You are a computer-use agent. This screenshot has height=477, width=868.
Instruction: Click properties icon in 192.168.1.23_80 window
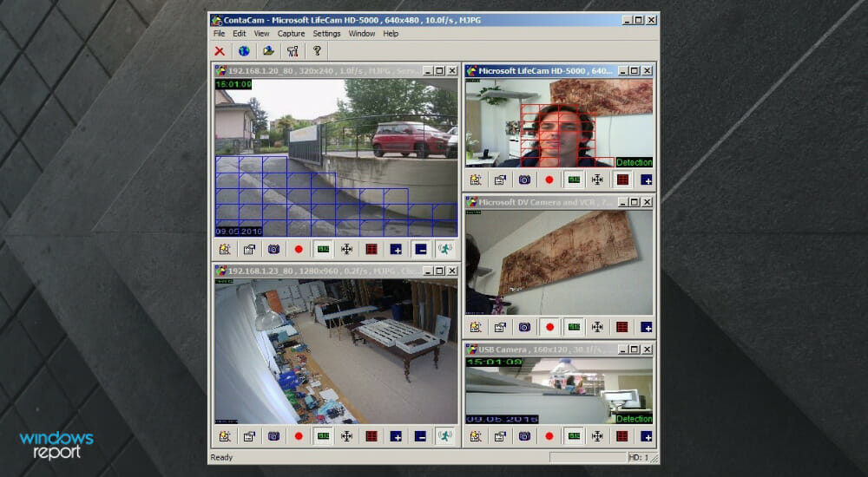click(250, 436)
